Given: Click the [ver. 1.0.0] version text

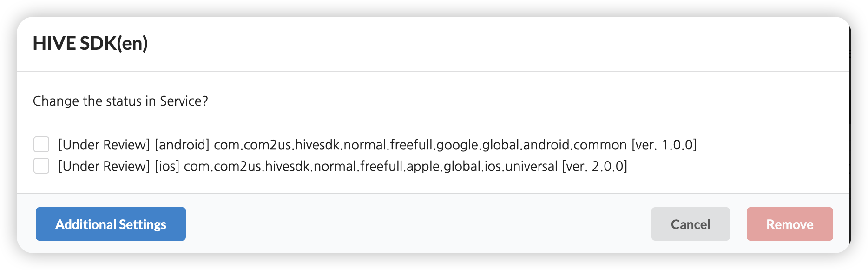Looking at the screenshot, I should pos(664,145).
